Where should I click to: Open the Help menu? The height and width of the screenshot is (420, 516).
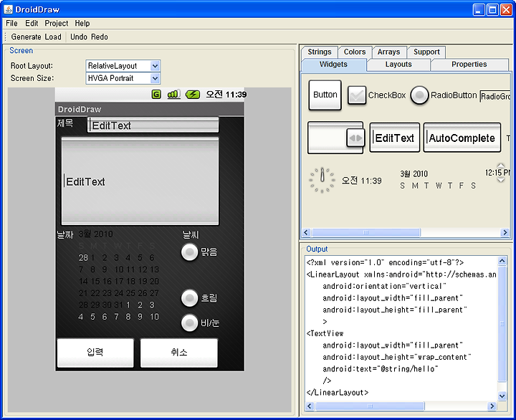pyautogui.click(x=82, y=24)
